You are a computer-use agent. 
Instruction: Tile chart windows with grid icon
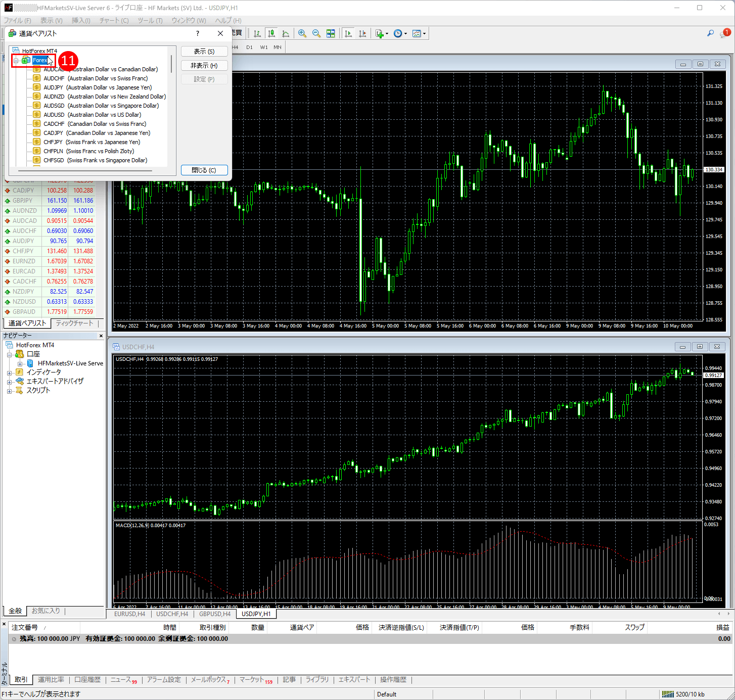pos(331,33)
